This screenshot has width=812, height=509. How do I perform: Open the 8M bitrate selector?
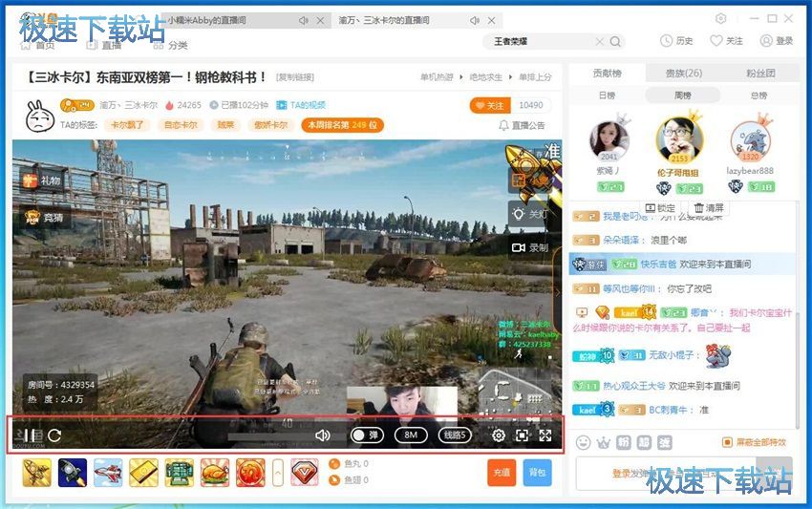click(411, 435)
